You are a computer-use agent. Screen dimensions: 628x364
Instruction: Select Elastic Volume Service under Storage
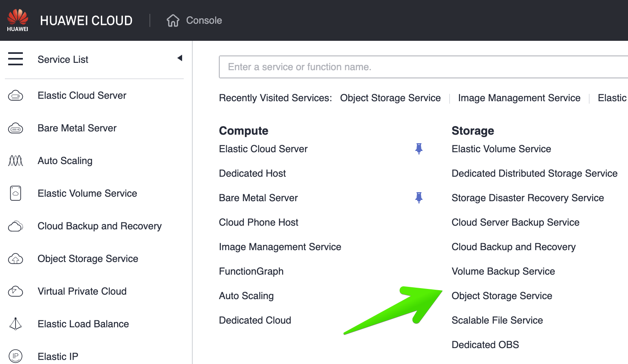coord(501,149)
